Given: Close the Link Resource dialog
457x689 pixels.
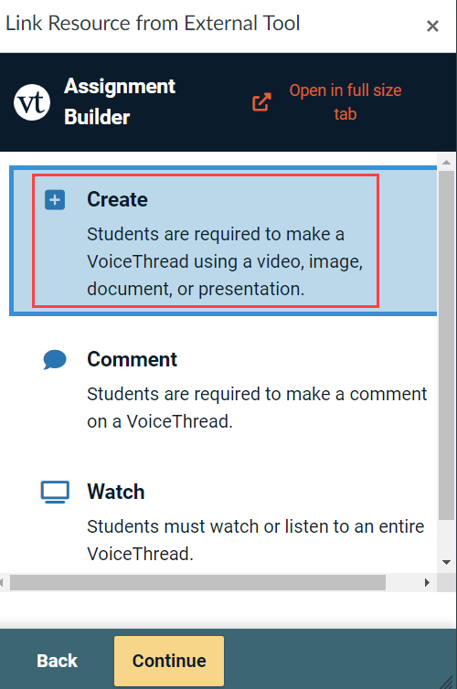Looking at the screenshot, I should tap(433, 26).
